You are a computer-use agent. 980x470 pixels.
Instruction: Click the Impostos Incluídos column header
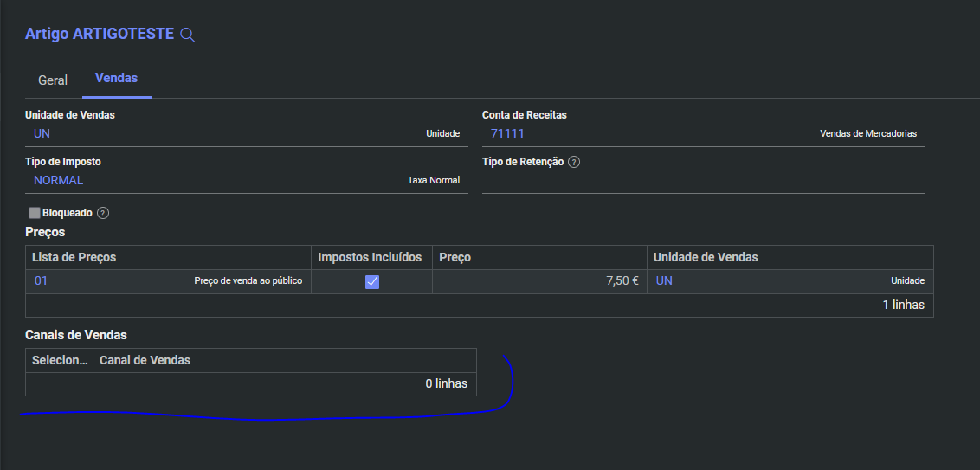point(370,257)
